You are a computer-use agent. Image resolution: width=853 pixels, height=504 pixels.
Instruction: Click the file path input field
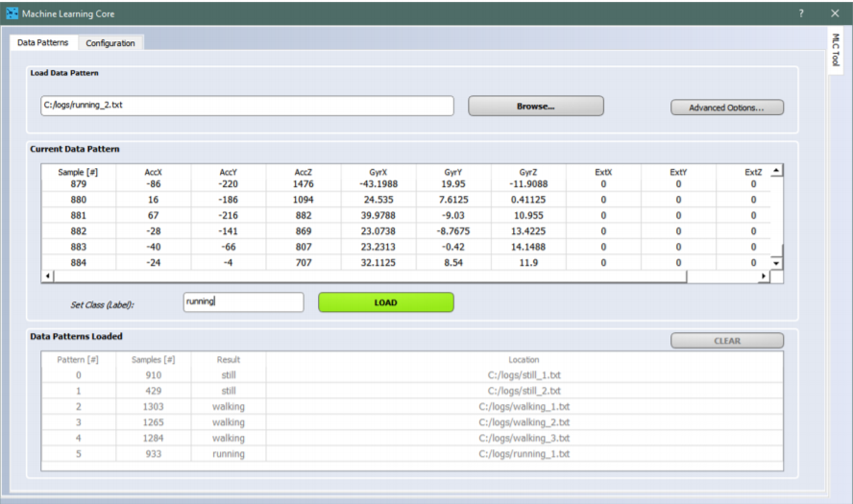coord(247,106)
